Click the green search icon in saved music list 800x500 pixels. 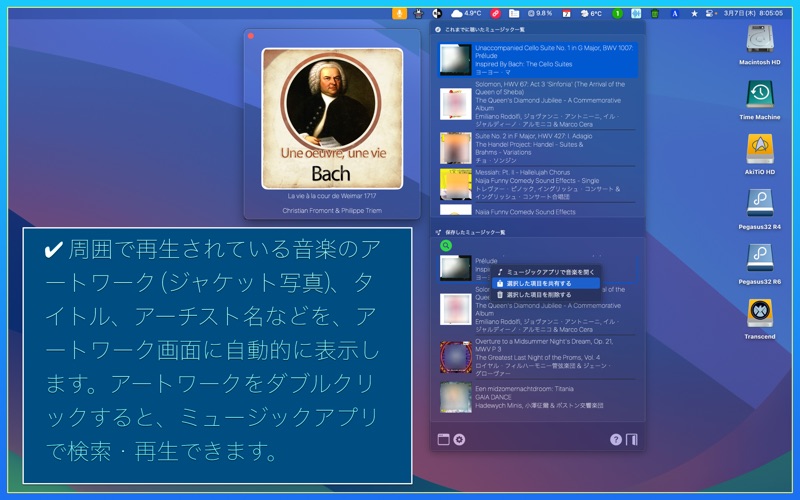point(446,246)
